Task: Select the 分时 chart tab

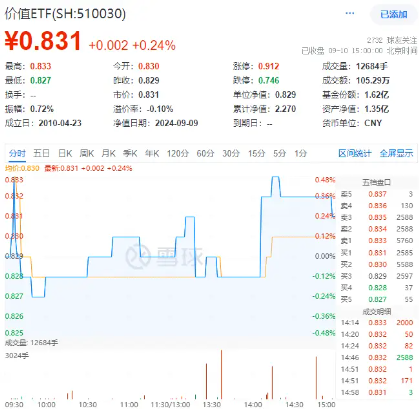Action: point(17,154)
